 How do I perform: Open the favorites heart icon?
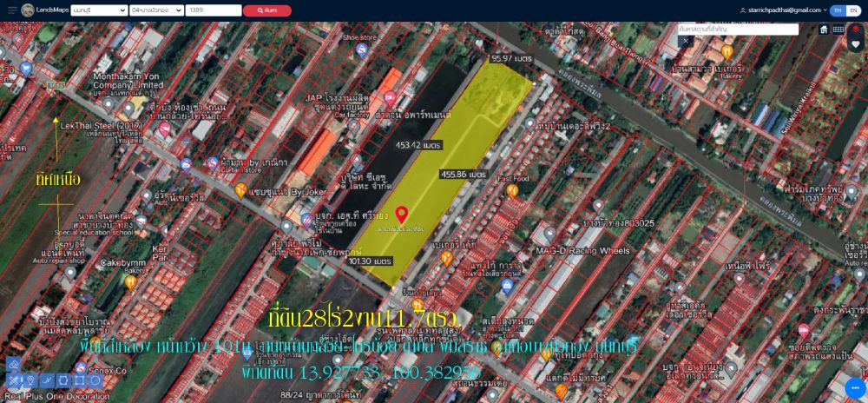click(855, 44)
